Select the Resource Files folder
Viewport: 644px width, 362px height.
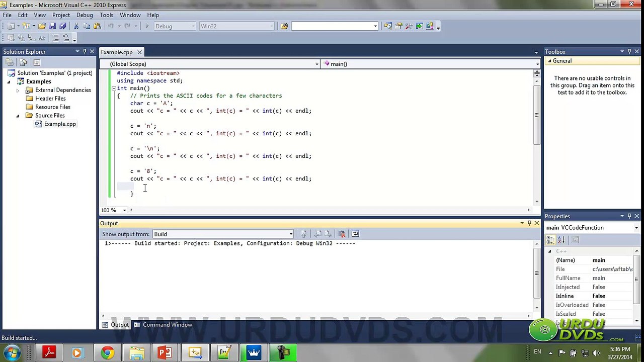point(53,107)
